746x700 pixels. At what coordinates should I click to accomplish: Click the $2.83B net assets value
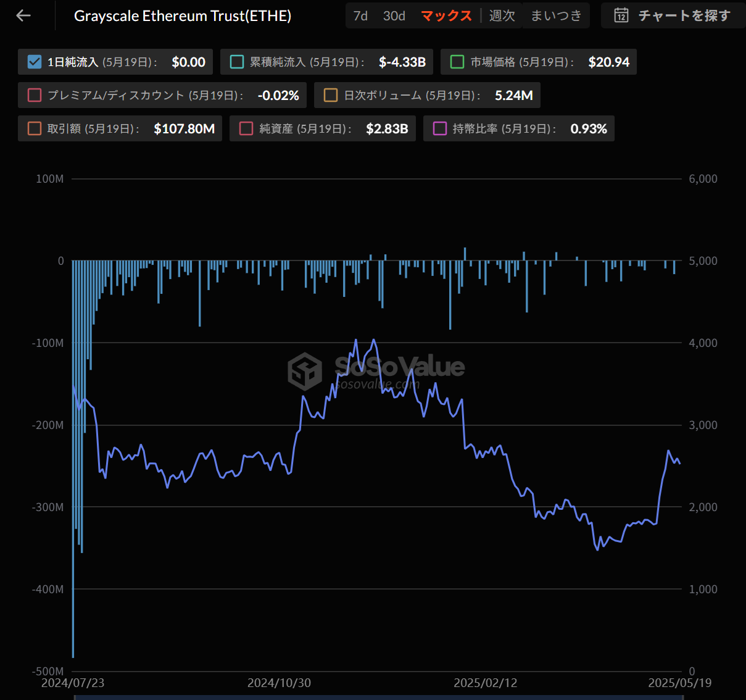click(x=387, y=128)
